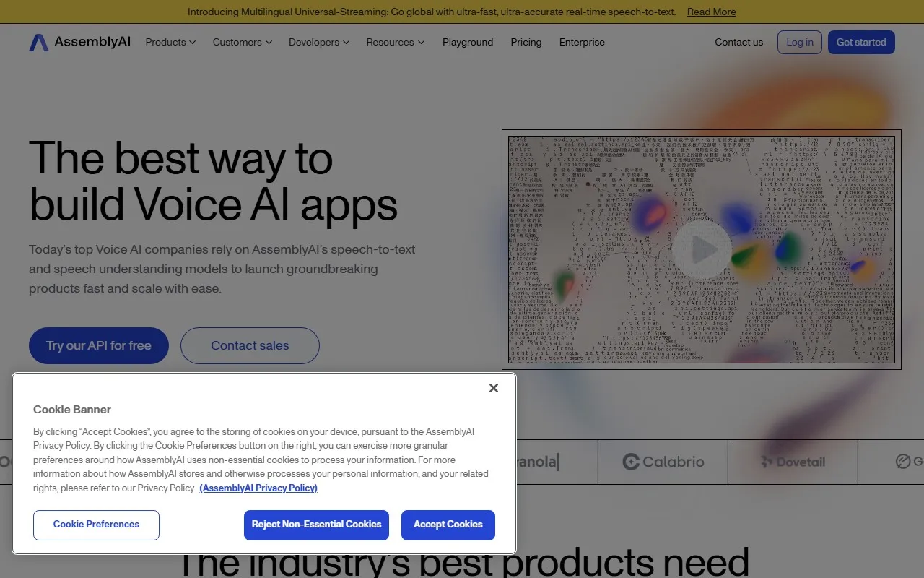This screenshot has width=924, height=578.
Task: Click the Calabrio logo
Action: click(663, 462)
